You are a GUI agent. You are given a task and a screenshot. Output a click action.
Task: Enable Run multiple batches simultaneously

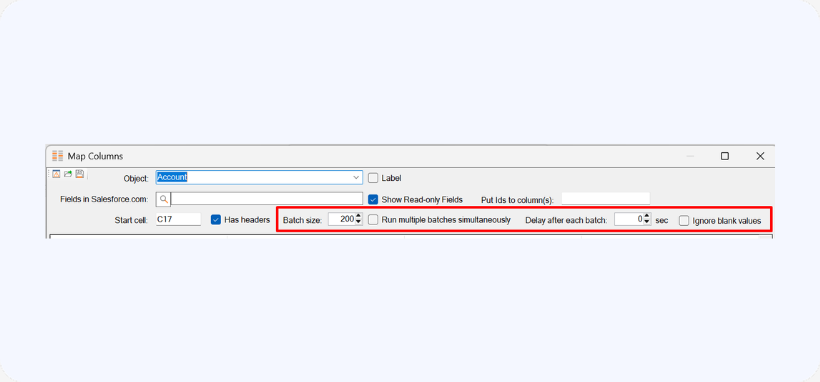tap(373, 220)
